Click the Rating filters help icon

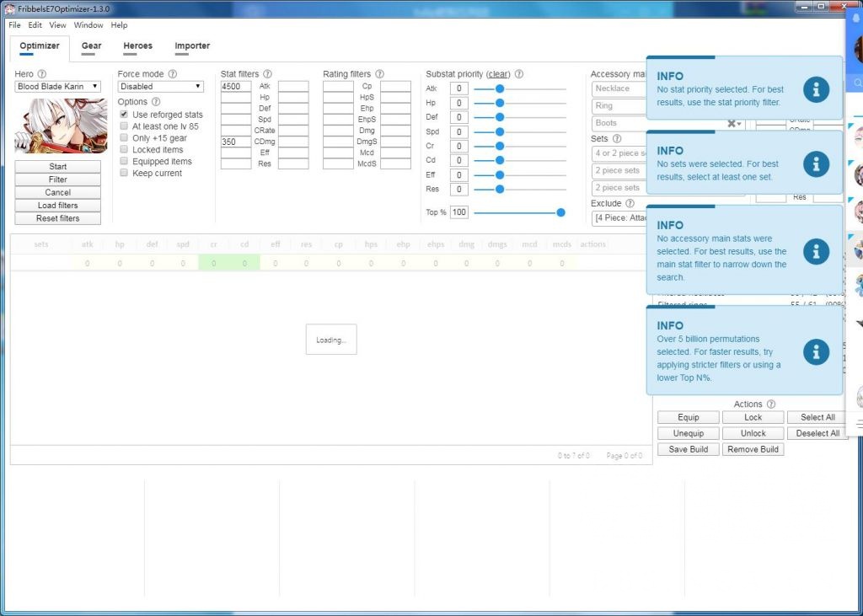click(x=379, y=74)
